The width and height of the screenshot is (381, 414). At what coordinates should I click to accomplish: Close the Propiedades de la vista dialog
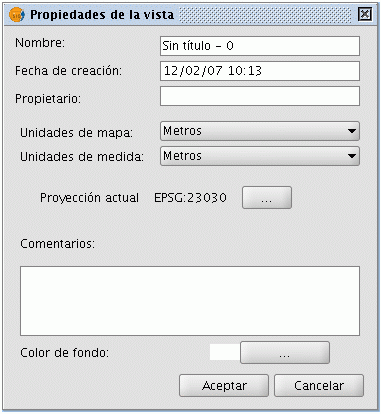pos(365,14)
